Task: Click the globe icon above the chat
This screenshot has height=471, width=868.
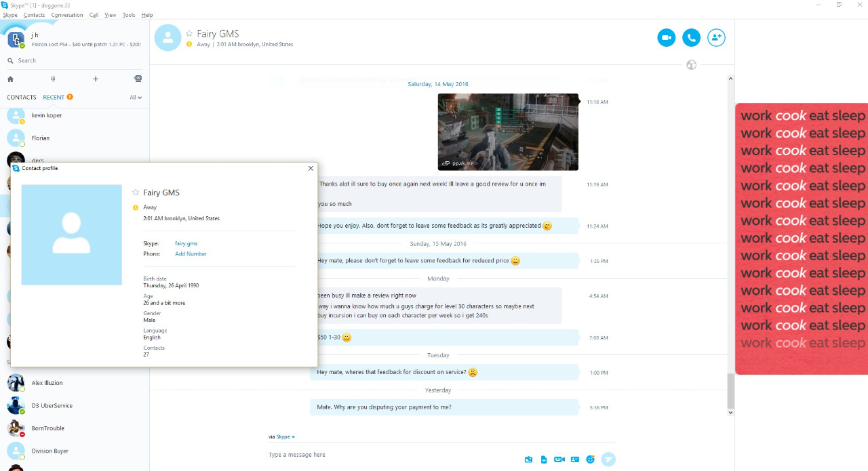Action: click(x=691, y=65)
